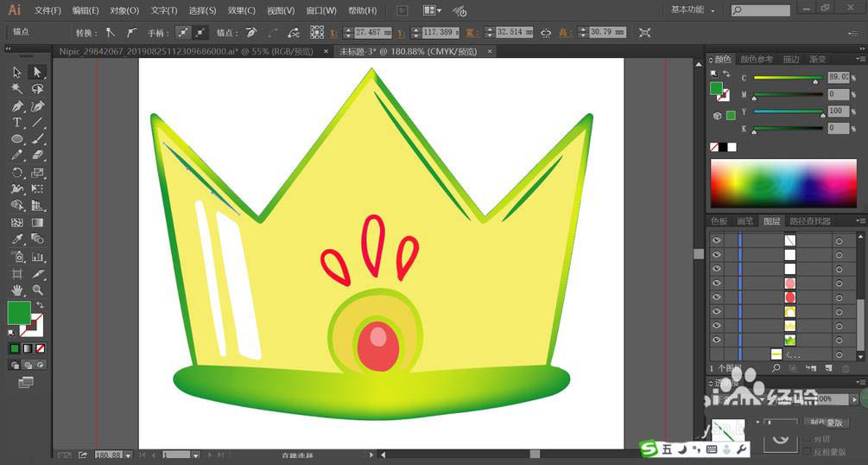
Task: Click the color spectrum bar
Action: tap(783, 183)
